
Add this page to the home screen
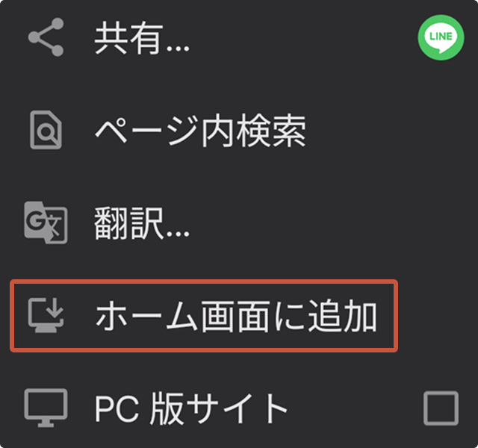click(x=204, y=316)
